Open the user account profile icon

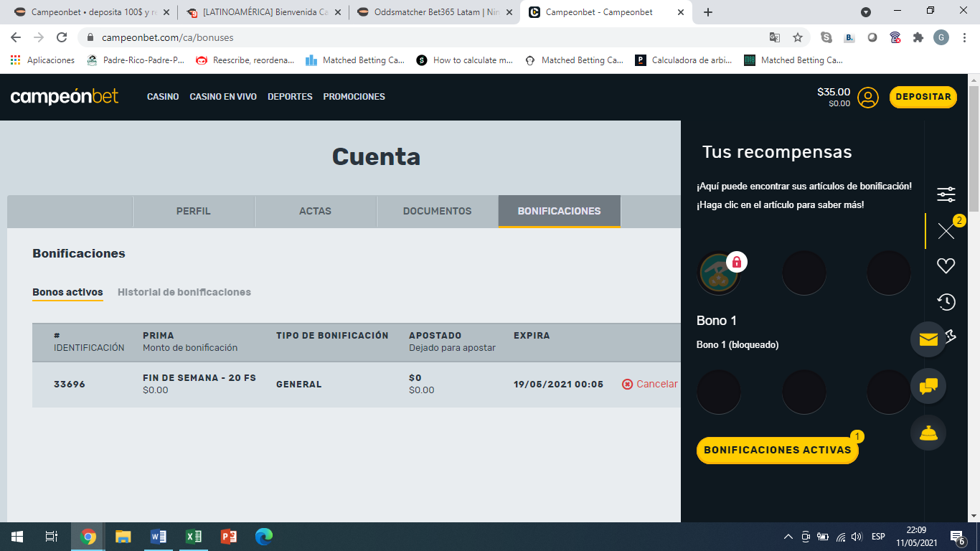(x=868, y=98)
